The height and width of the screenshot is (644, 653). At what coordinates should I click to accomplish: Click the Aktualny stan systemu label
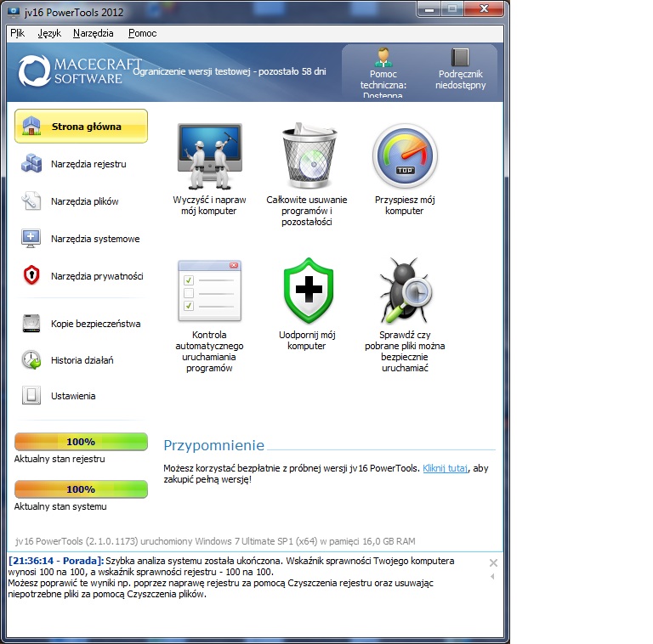[60, 506]
